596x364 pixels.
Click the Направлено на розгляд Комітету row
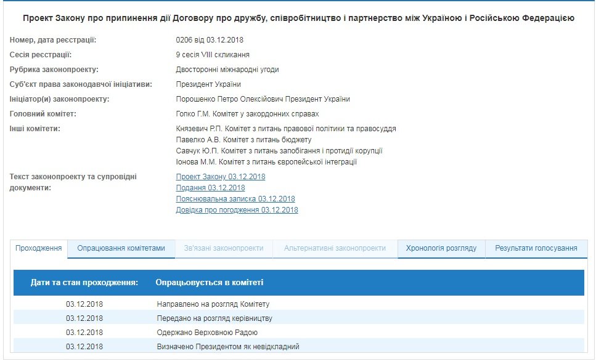pyautogui.click(x=213, y=304)
